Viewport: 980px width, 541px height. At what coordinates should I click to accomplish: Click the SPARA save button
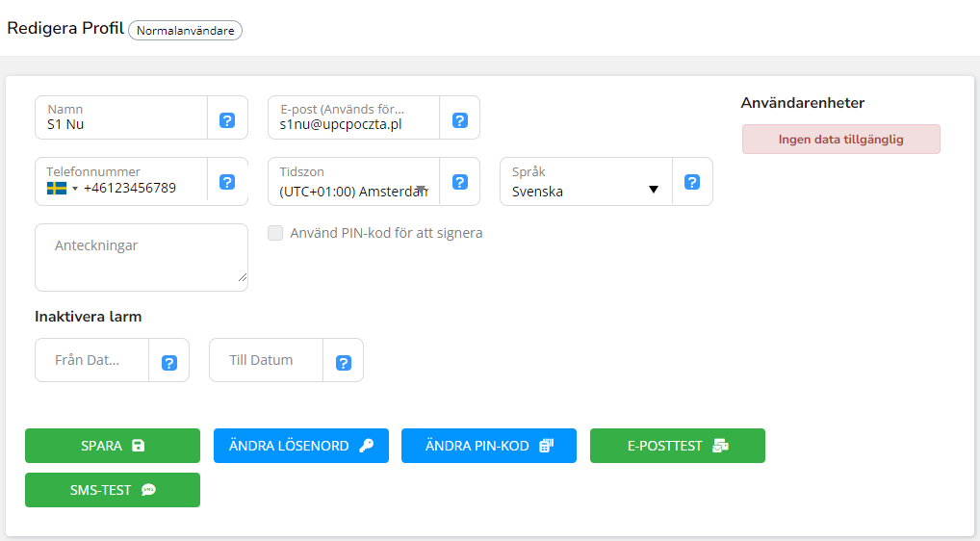(x=113, y=446)
